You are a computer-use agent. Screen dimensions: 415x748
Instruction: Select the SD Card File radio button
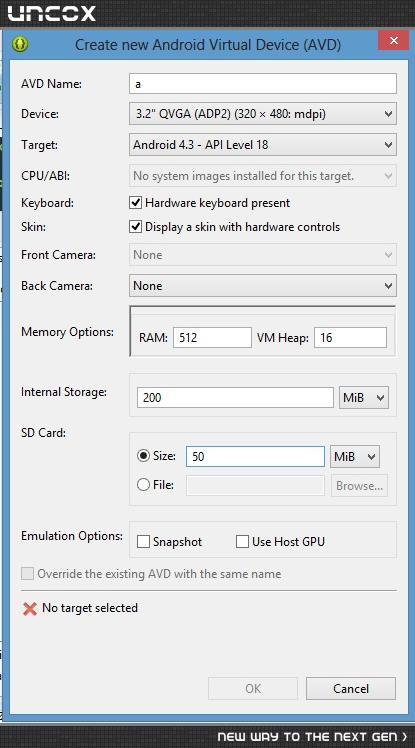tap(143, 485)
